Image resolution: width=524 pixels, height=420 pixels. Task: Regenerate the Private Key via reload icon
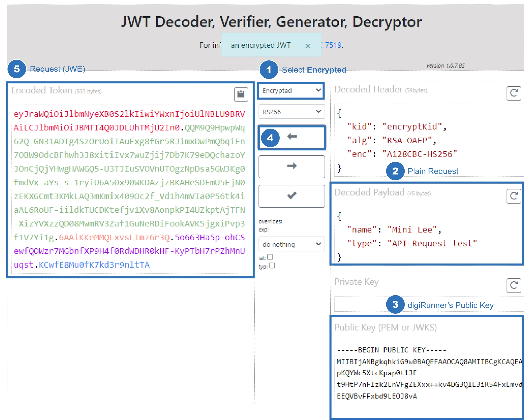point(513,285)
